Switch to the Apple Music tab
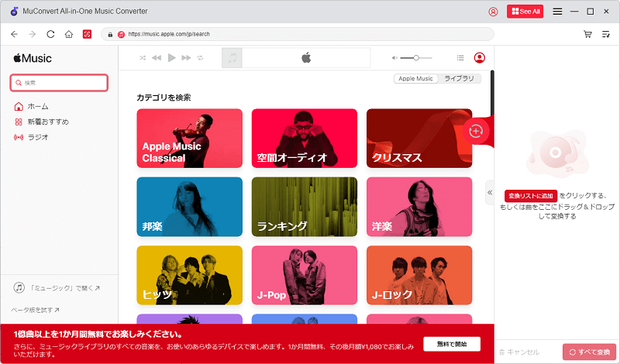Viewport: 620px width, 364px height. (x=415, y=79)
